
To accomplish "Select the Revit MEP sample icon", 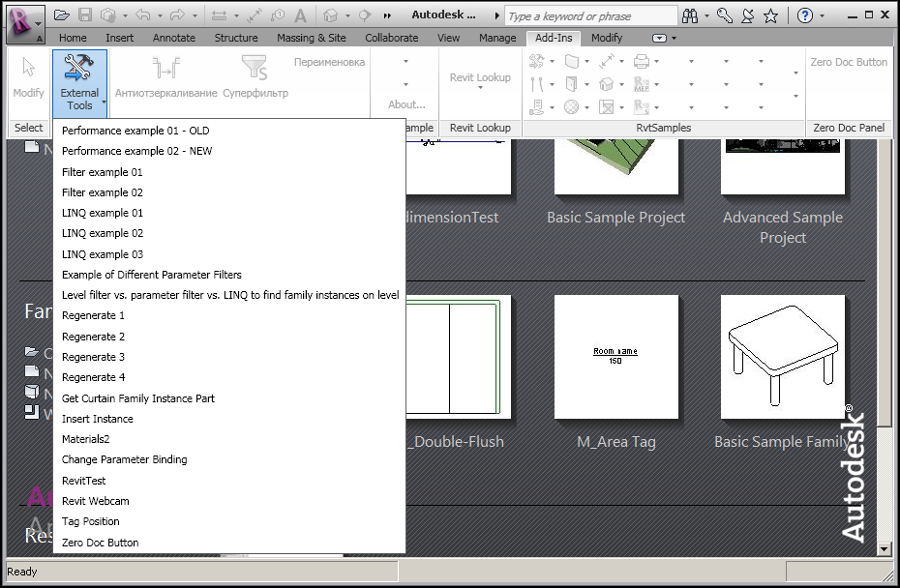I will tap(642, 83).
